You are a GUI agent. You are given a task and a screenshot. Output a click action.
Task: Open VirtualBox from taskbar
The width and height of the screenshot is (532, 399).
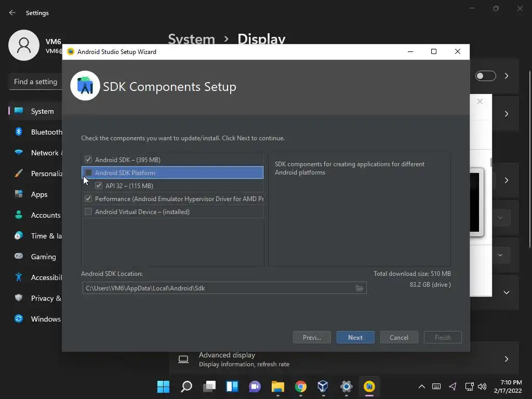pos(323,387)
